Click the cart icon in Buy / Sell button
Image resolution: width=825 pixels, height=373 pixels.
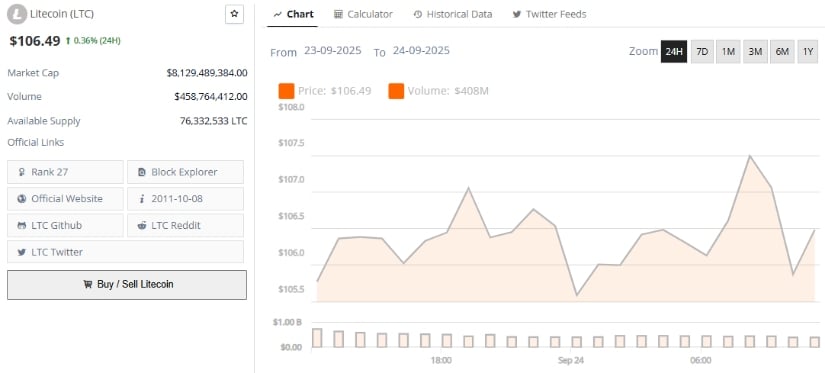tap(88, 285)
